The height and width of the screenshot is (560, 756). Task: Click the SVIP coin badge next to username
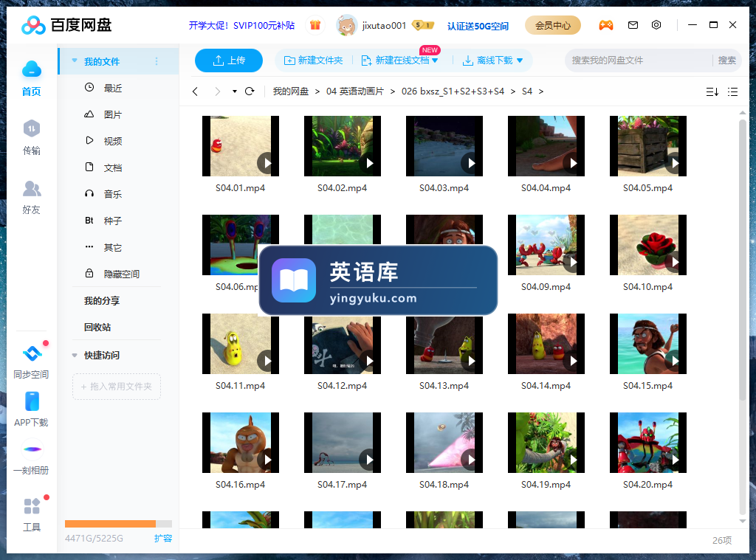423,25
